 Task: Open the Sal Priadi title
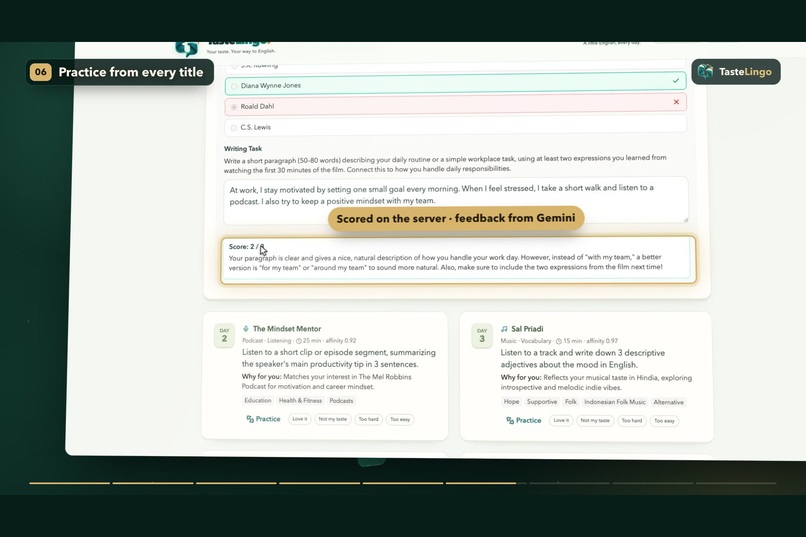pyautogui.click(x=527, y=329)
